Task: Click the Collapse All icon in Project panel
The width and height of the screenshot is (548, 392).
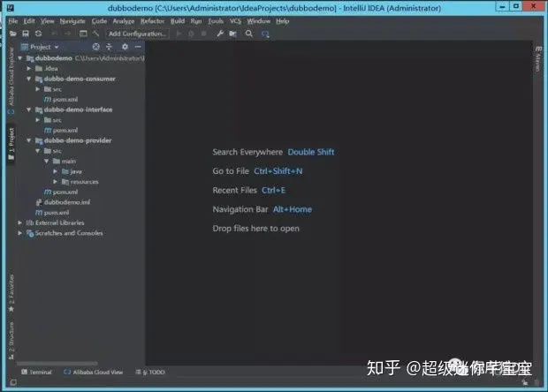Action: [x=109, y=47]
